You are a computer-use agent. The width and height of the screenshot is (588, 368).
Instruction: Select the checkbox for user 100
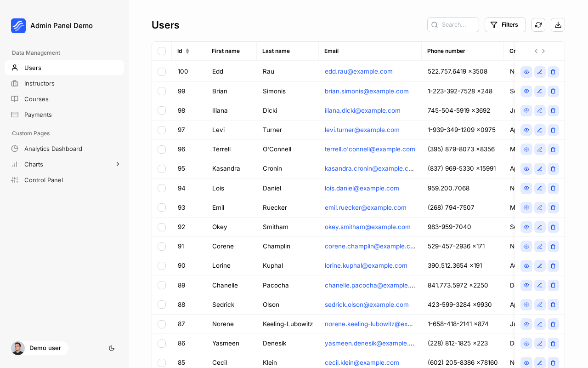coord(162,72)
